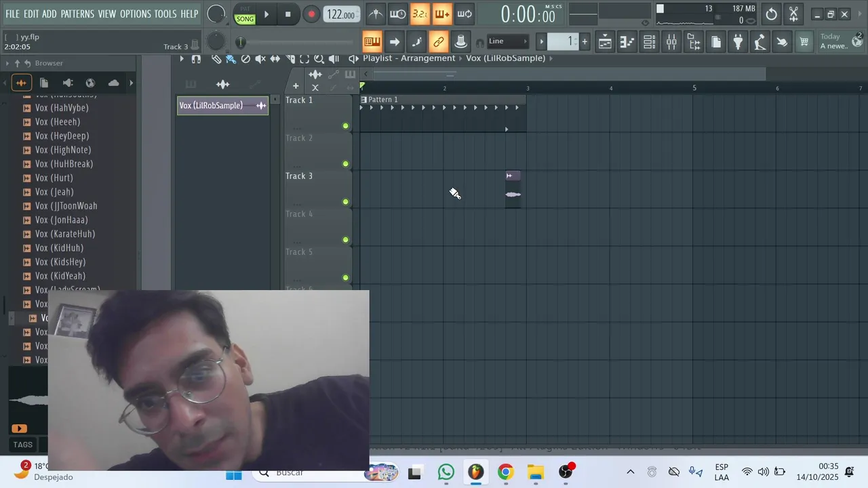Click the metronome icon
The height and width of the screenshot is (488, 868).
click(376, 14)
